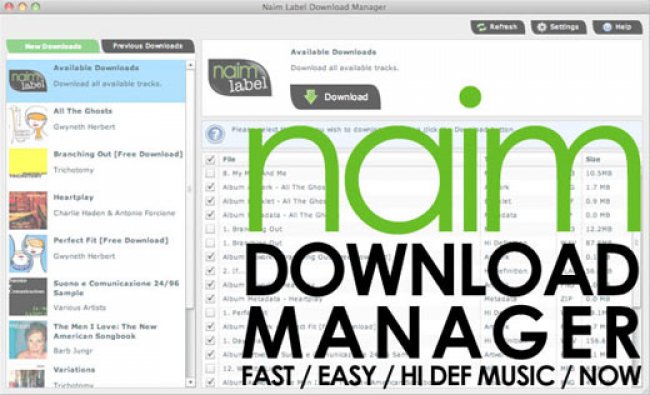The width and height of the screenshot is (650, 395).
Task: Click the Refresh button
Action: pos(497,27)
